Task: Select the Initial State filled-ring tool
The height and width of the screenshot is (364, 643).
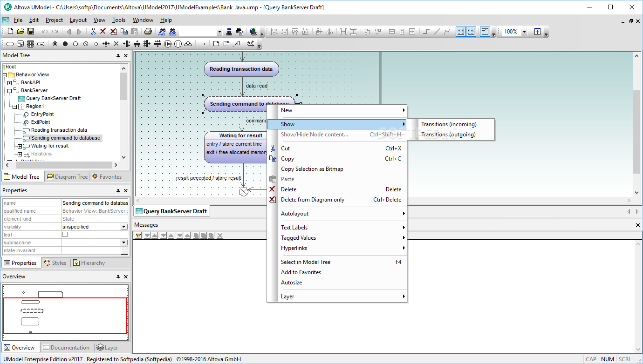Action: (55, 44)
